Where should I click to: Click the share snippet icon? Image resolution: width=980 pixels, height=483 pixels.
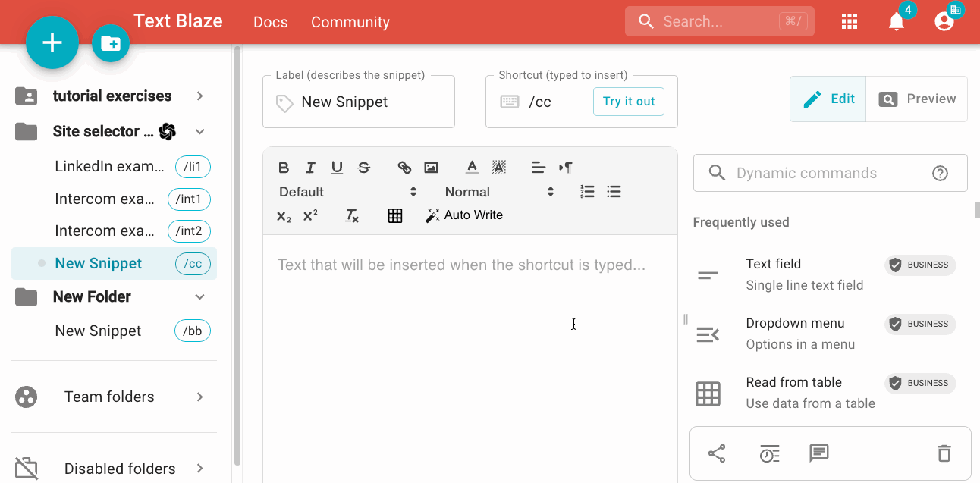(x=717, y=453)
